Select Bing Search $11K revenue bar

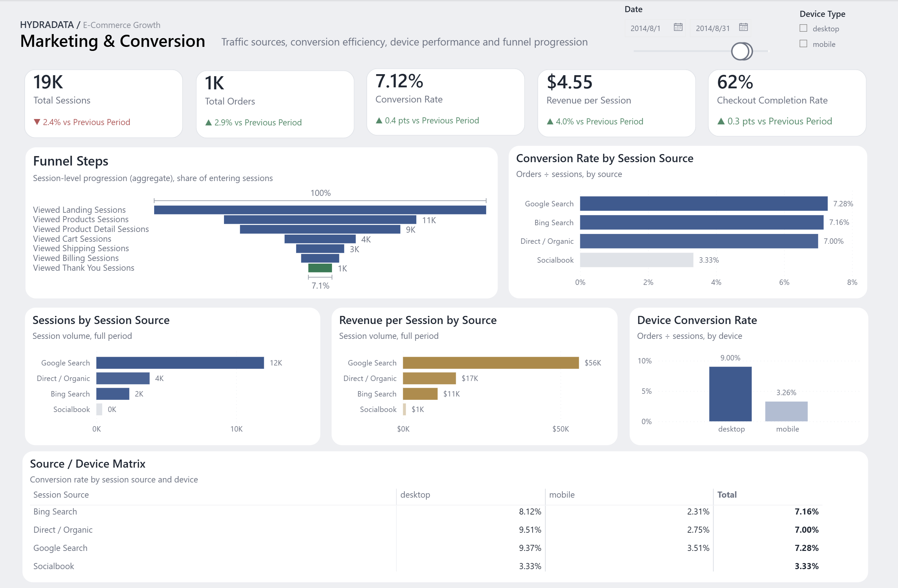point(420,394)
